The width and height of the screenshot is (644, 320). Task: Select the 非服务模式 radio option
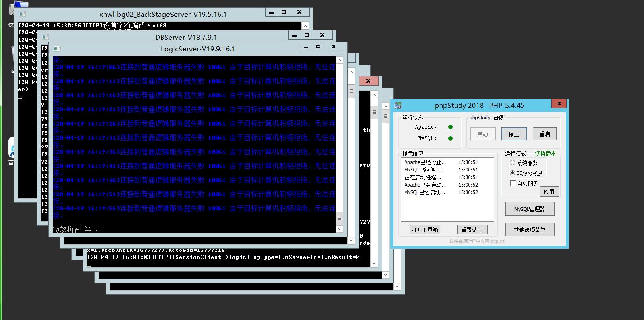(513, 173)
